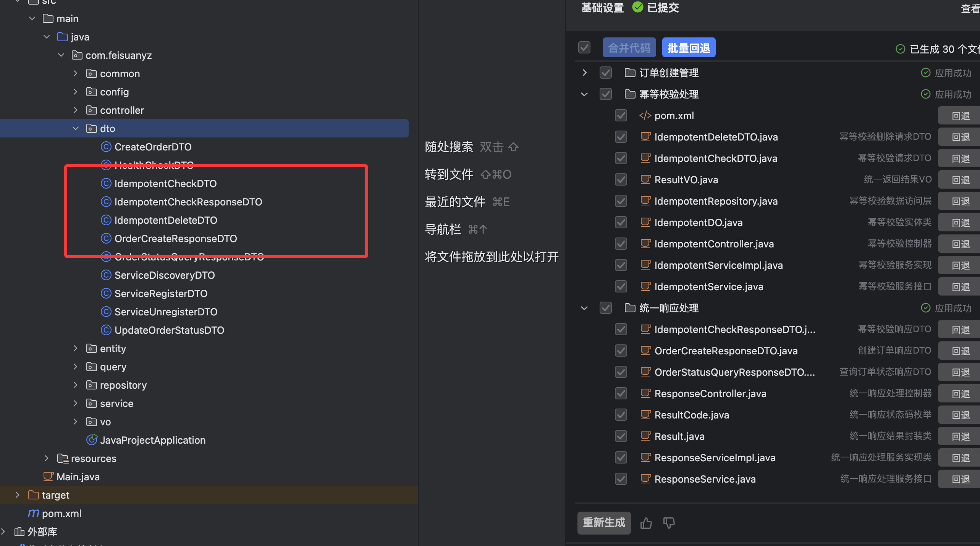Viewport: 980px width, 546px height.
Task: Click the target folder icon
Action: (34, 495)
